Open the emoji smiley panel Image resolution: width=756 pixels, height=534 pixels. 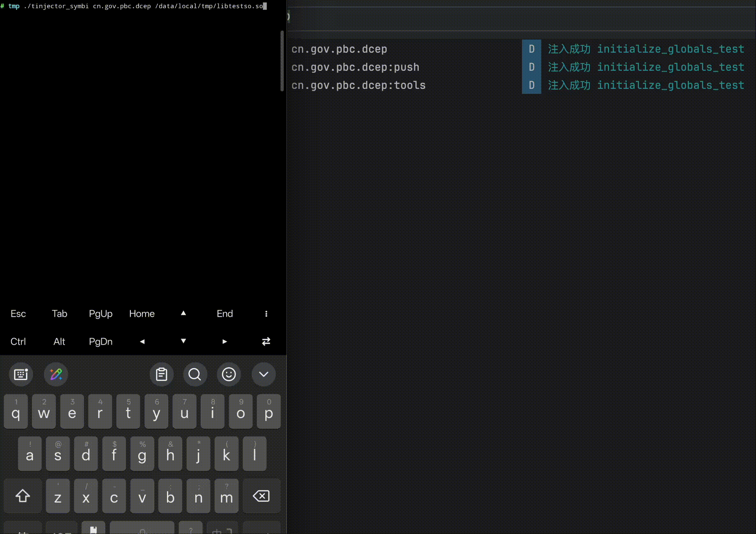point(229,374)
